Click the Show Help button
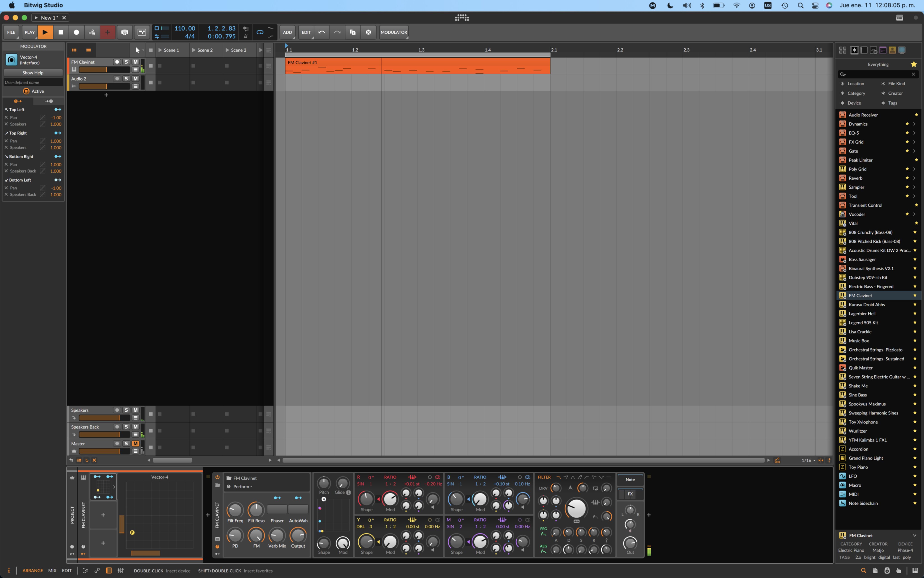 [33, 73]
